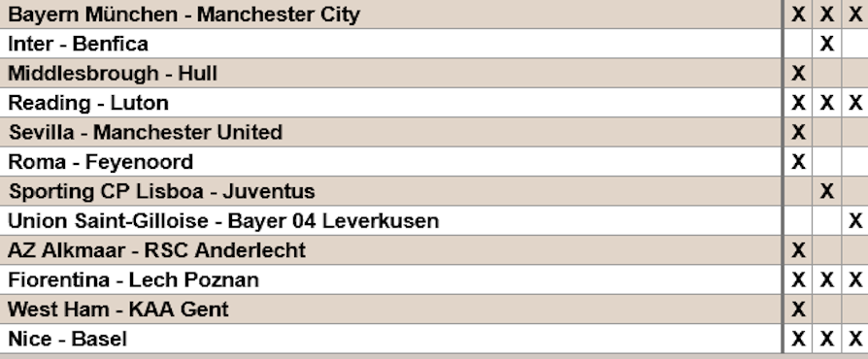
Task: Select the Reading - Luton match name
Action: [x=88, y=103]
